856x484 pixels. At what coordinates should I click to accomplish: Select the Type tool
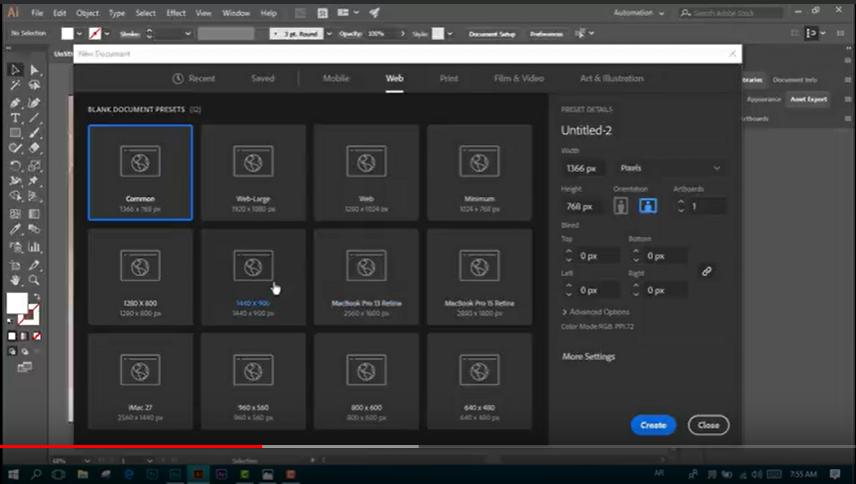(15, 118)
